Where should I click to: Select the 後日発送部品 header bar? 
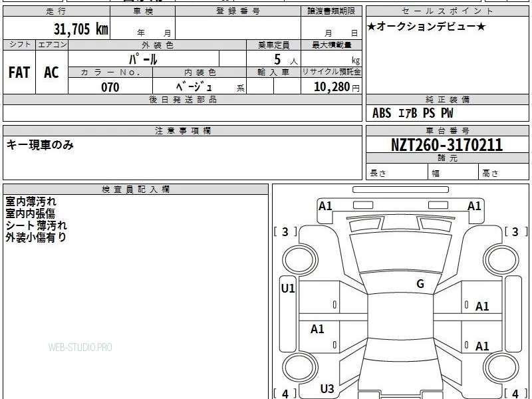click(182, 99)
